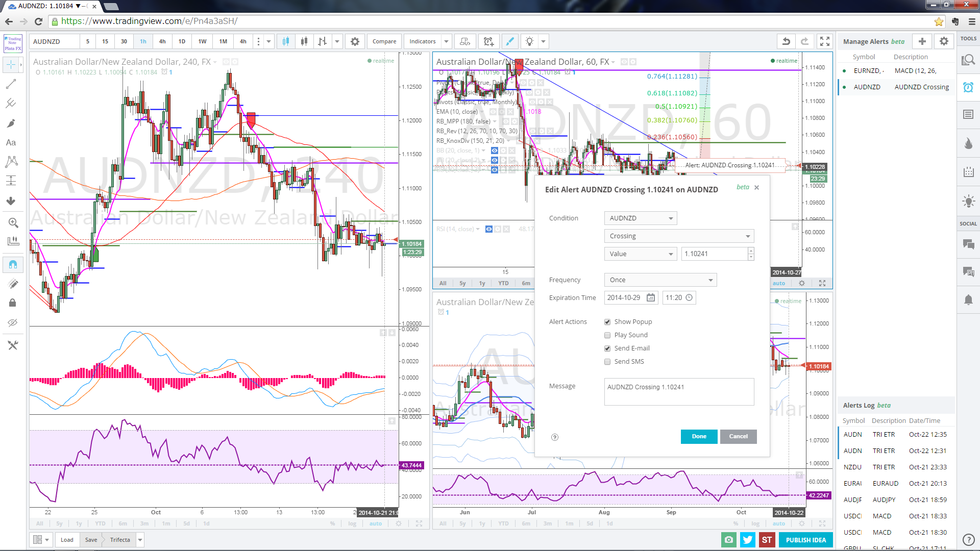Select the 15 minute timeframe
The height and width of the screenshot is (551, 980).
tap(105, 41)
